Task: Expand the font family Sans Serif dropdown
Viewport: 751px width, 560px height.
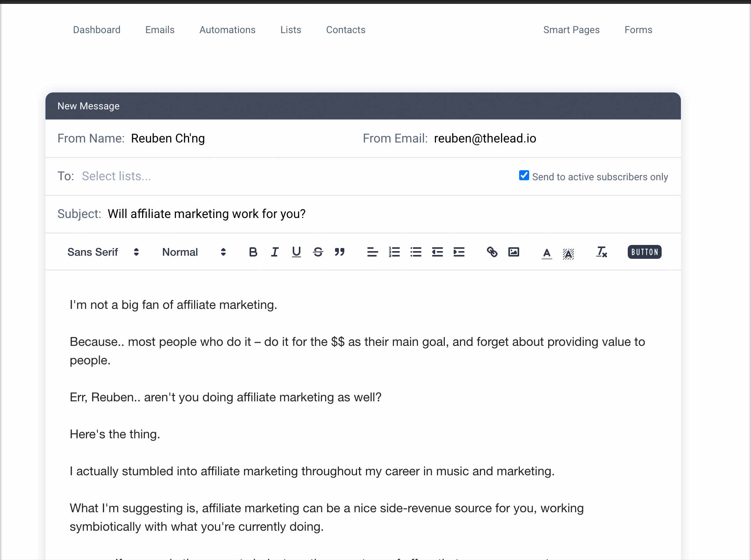Action: pyautogui.click(x=103, y=252)
